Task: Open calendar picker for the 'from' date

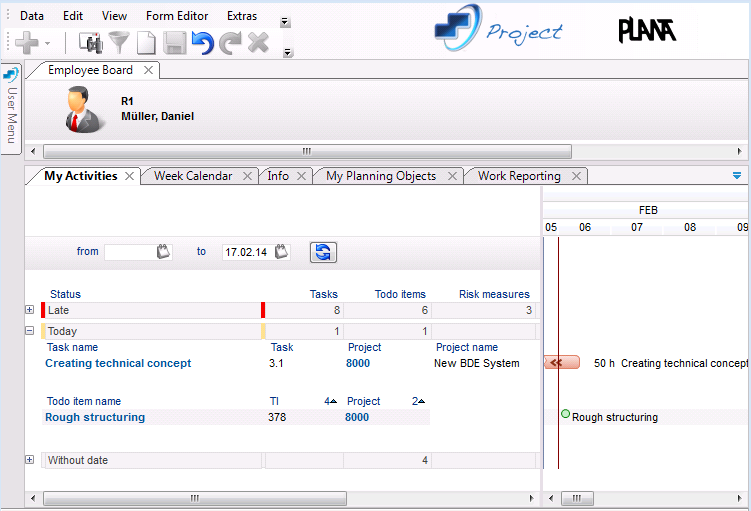Action: 164,252
